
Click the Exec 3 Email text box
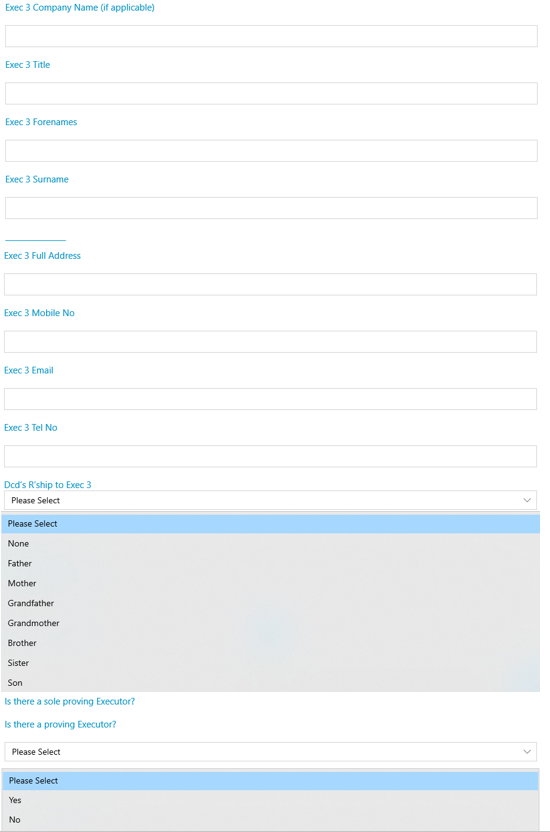tap(270, 399)
